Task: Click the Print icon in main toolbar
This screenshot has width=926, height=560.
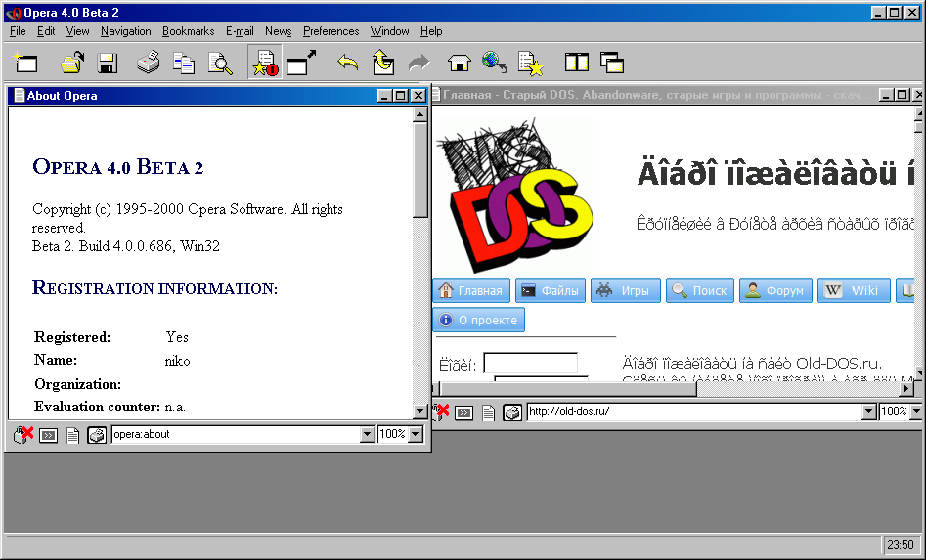Action: [149, 62]
